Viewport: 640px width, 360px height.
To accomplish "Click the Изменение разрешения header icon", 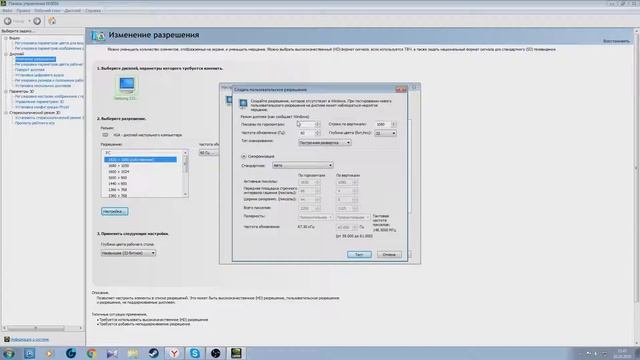I will [98, 36].
